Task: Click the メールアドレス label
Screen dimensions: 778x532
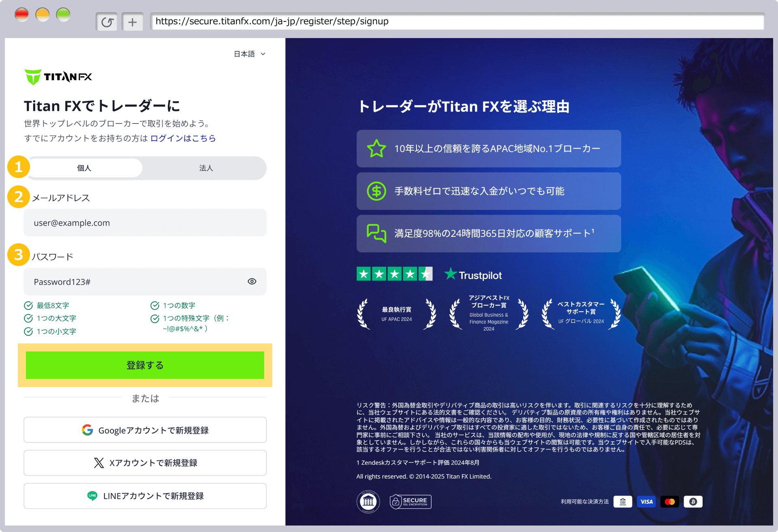Action: pos(61,198)
